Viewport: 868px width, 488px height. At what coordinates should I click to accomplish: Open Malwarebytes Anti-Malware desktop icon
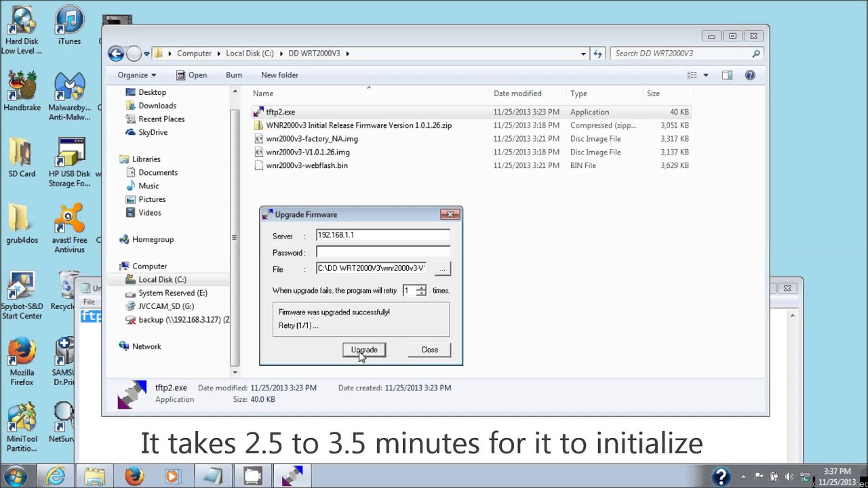69,96
